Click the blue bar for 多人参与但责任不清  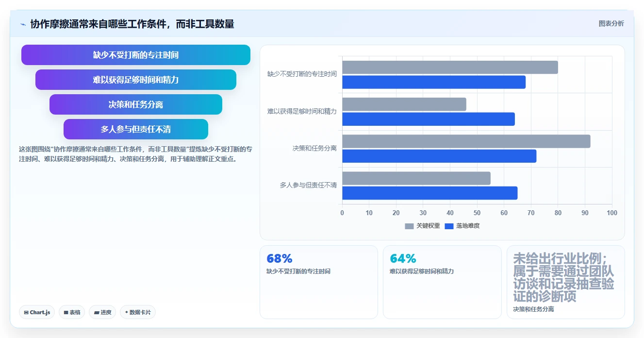(430, 193)
